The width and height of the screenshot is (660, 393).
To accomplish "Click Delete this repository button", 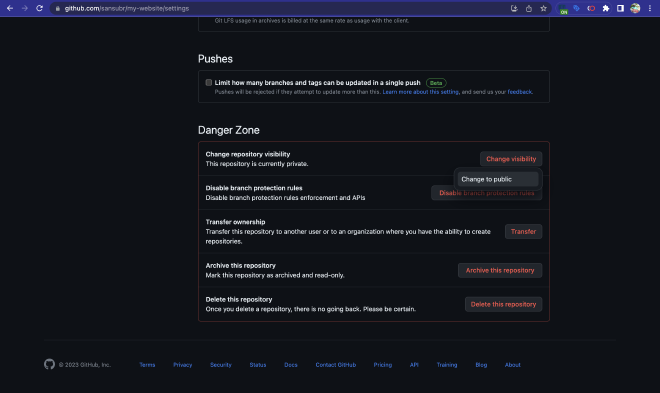I will coord(503,304).
